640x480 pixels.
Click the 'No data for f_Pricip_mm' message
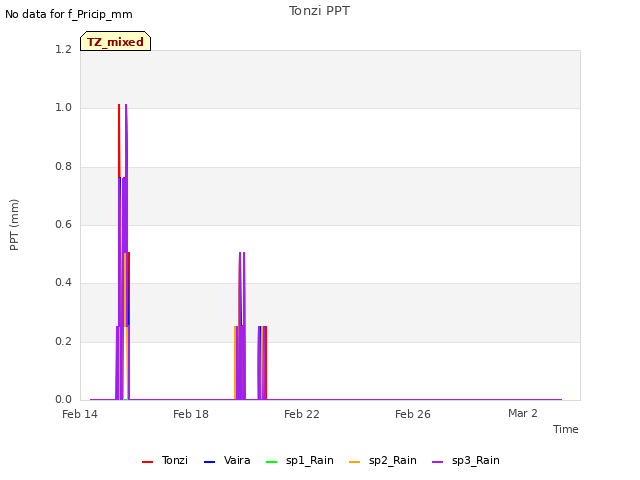click(69, 14)
